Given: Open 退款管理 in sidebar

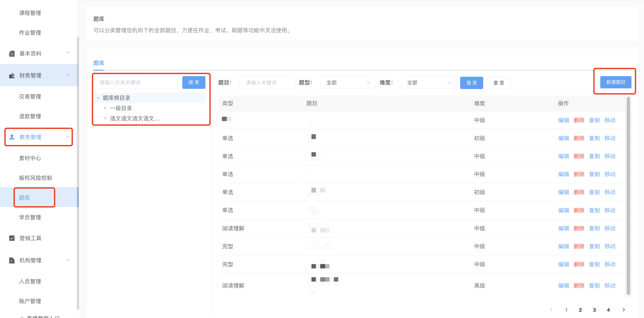Looking at the screenshot, I should [x=30, y=116].
